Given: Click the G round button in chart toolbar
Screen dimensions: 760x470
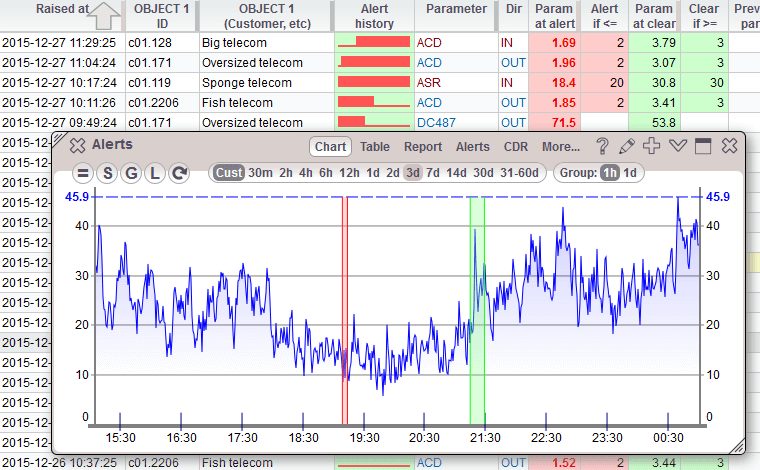Looking at the screenshot, I should [x=132, y=173].
